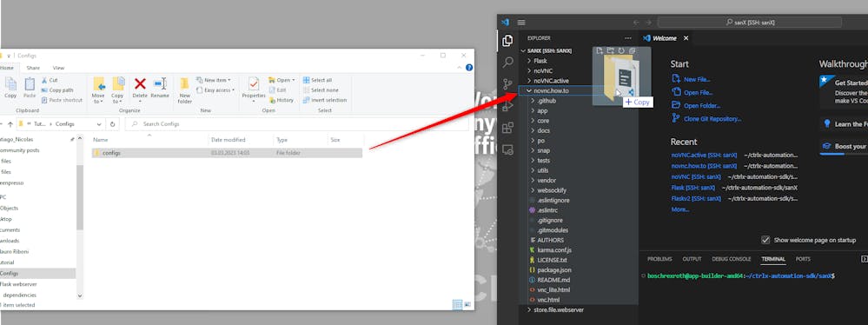The height and width of the screenshot is (325, 868).
Task: Click the VS Code command center search box
Action: coord(750,22)
